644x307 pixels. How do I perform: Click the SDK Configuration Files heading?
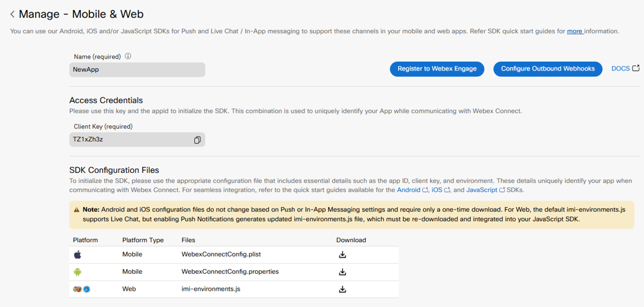[x=114, y=170]
